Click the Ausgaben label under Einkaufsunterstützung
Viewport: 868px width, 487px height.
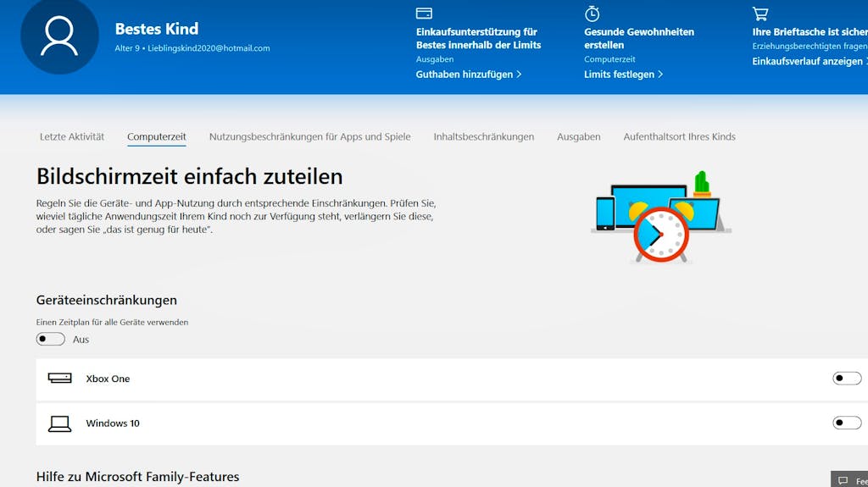(435, 59)
